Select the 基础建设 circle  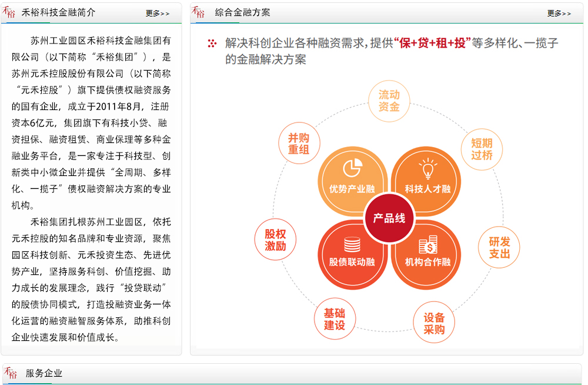pyautogui.click(x=335, y=318)
